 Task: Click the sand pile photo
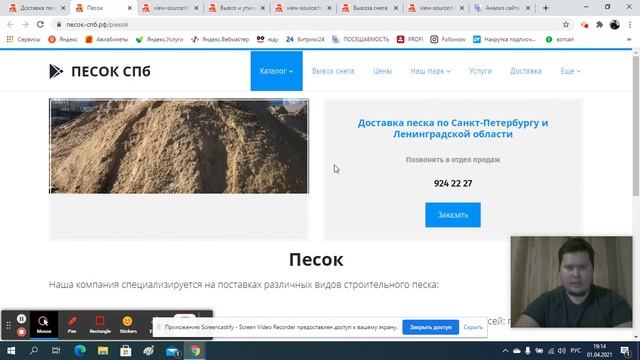(179, 146)
